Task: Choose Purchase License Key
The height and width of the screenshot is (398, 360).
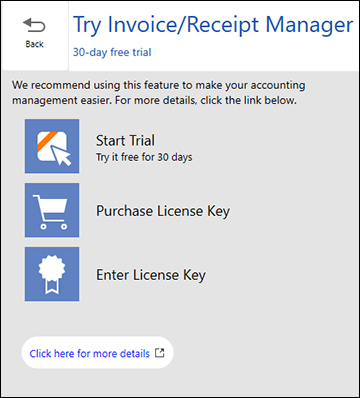Action: coord(163,211)
